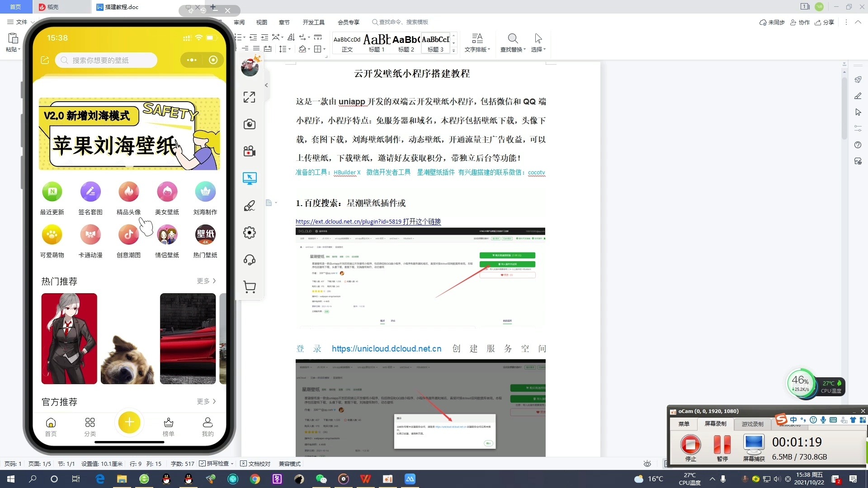Tap the 最近更新 category icon

[x=52, y=192]
